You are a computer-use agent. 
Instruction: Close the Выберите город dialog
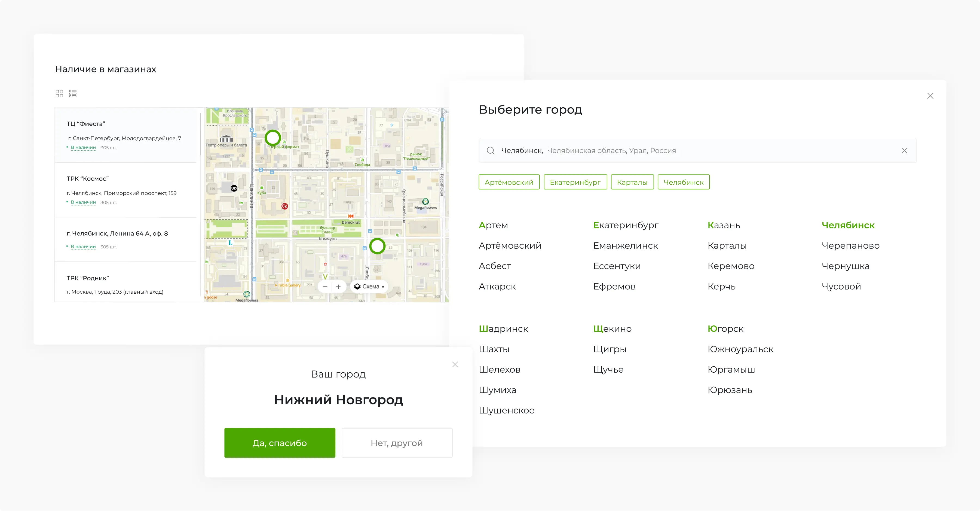(x=930, y=96)
